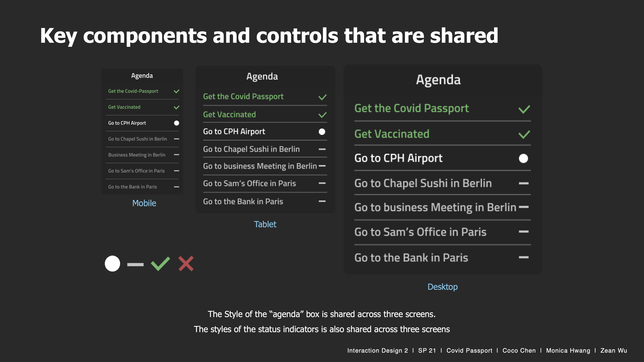Click dash beside Mobile Business Meeting in Berlin
The image size is (644, 362).
point(176,155)
